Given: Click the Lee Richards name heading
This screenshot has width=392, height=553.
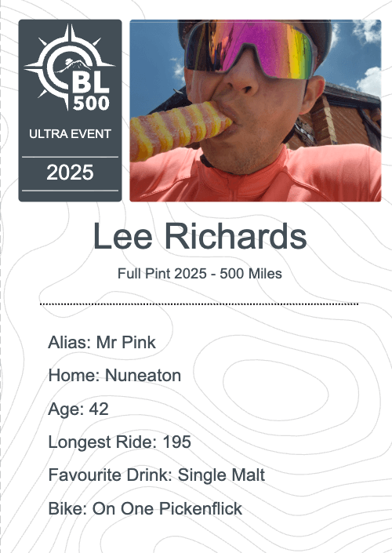Looking at the screenshot, I should (200, 236).
